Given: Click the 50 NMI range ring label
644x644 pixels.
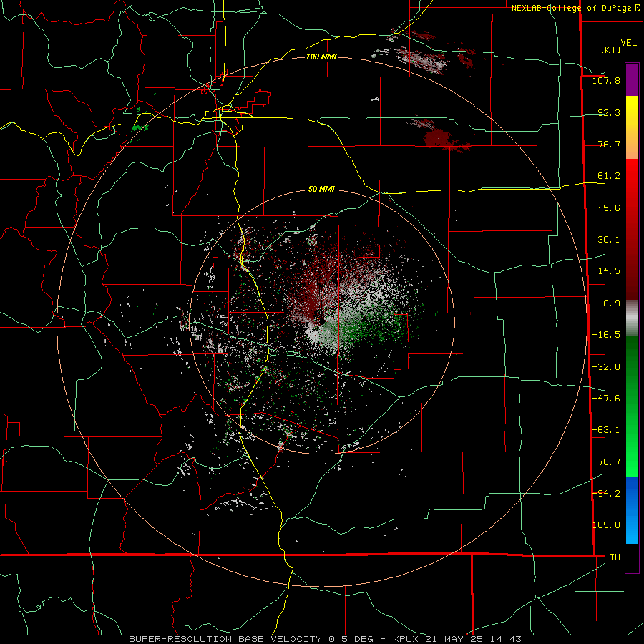Looking at the screenshot, I should [x=321, y=189].
